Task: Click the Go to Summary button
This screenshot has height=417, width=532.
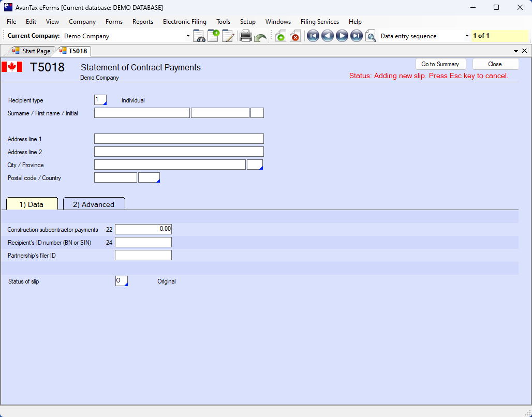Action: pos(440,64)
